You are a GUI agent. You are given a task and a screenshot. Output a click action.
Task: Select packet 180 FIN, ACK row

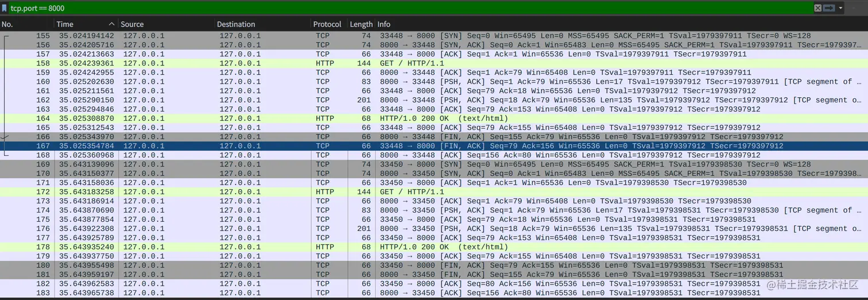(434, 266)
